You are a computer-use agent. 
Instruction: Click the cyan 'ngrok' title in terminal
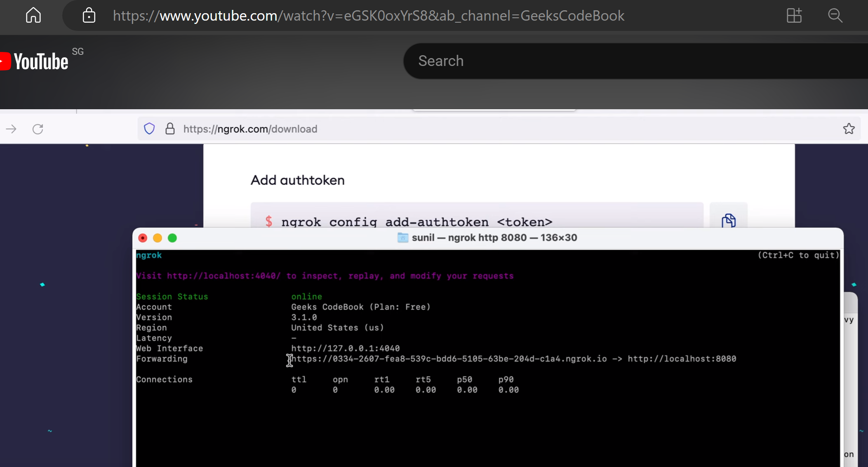pyautogui.click(x=149, y=255)
